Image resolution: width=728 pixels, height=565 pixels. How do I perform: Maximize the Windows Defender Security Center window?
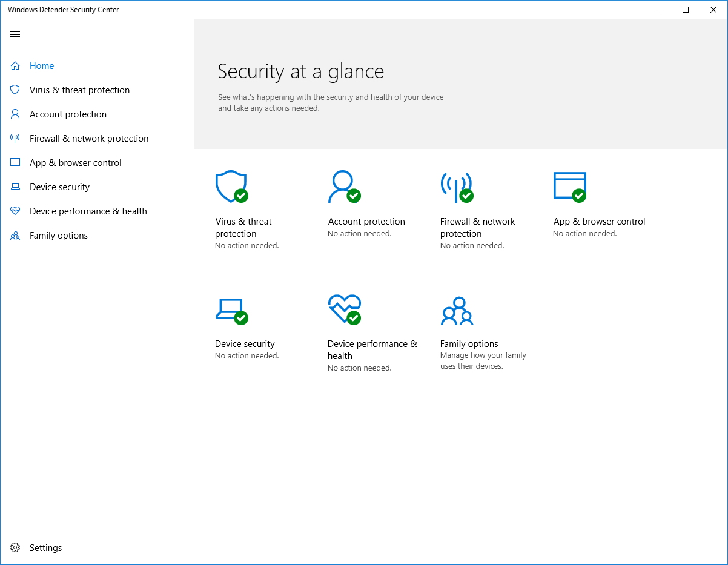pos(686,10)
